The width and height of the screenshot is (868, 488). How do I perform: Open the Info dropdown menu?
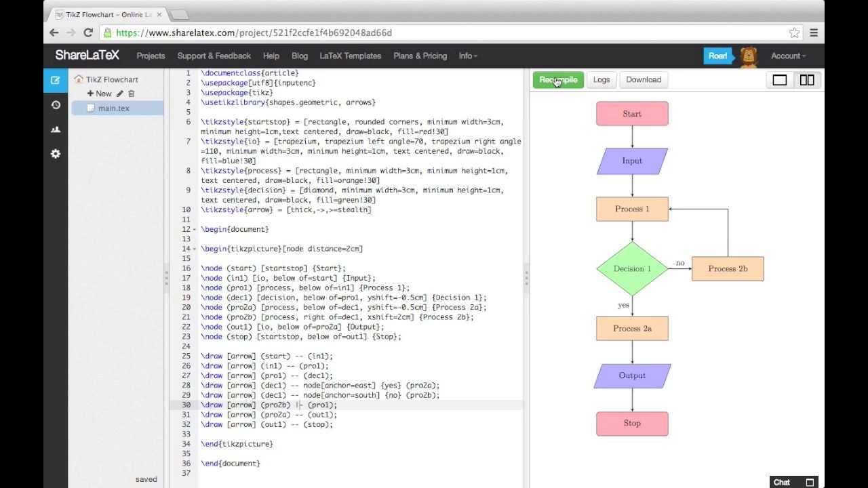pos(468,56)
